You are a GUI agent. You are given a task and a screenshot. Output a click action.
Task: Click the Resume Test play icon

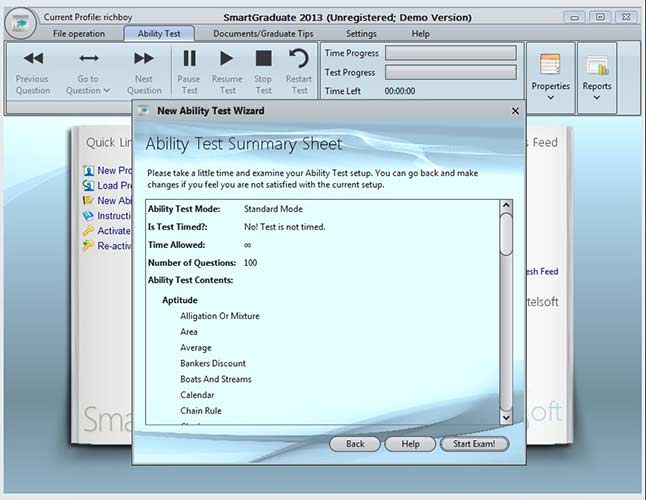[x=226, y=58]
